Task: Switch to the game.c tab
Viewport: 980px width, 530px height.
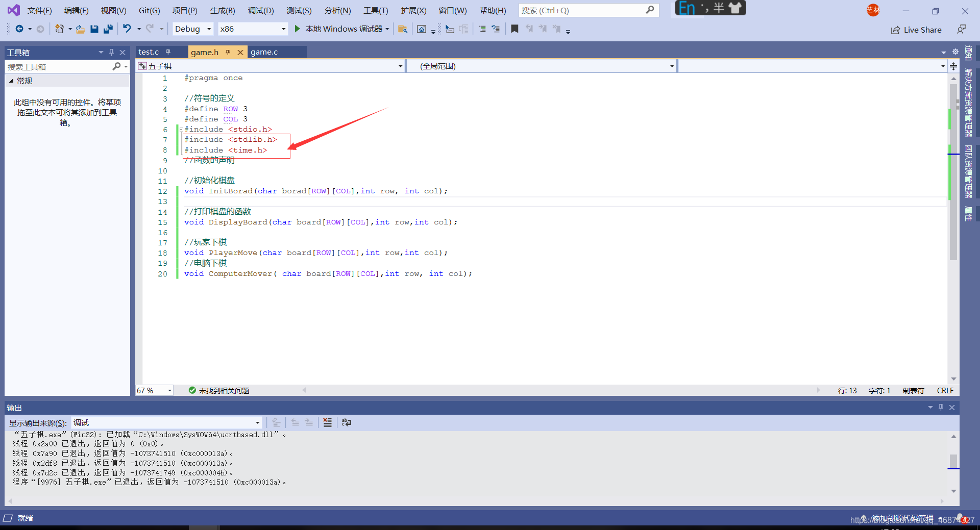Action: [x=264, y=52]
